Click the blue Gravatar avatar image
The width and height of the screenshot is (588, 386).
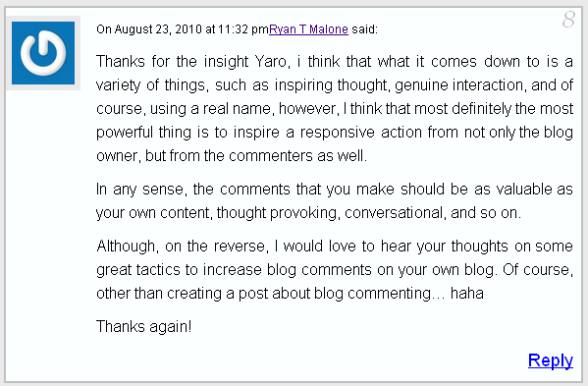[43, 53]
